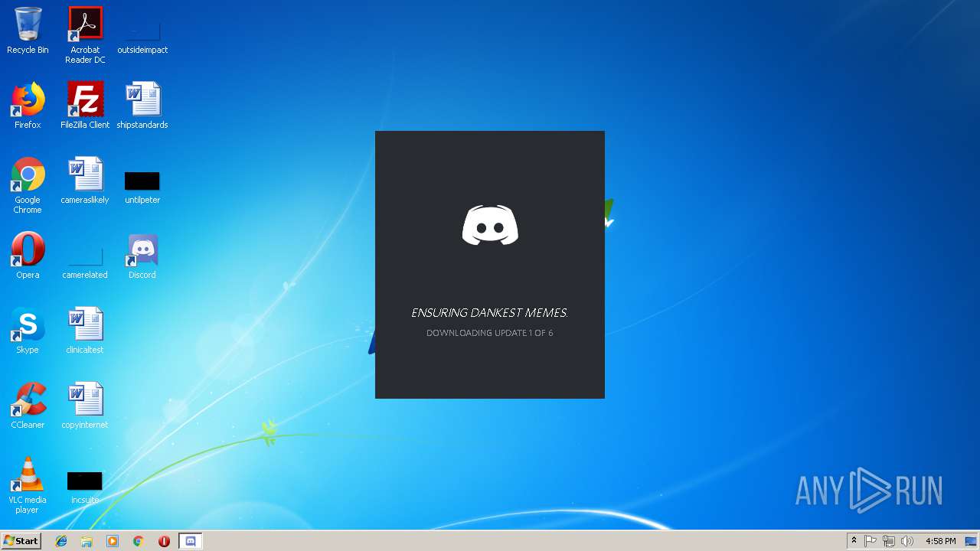The height and width of the screenshot is (551, 980).
Task: Launch Google Chrome desktop shortcut
Action: click(x=28, y=185)
